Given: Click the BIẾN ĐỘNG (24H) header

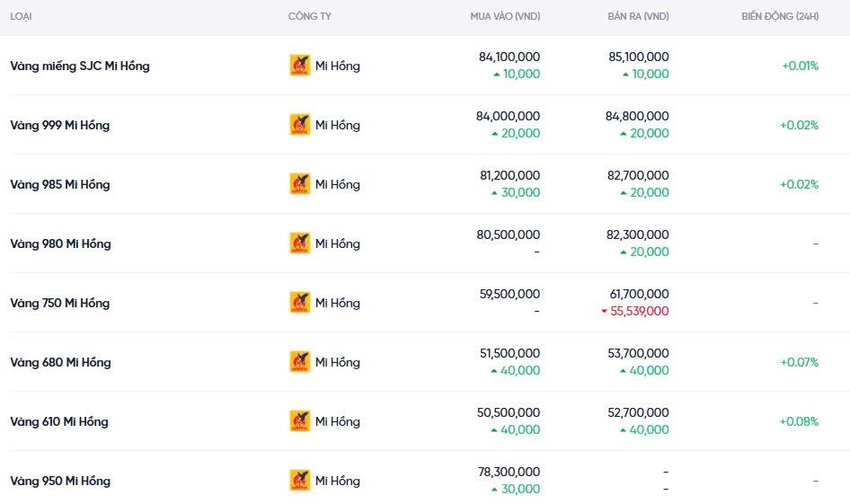Looking at the screenshot, I should [780, 17].
